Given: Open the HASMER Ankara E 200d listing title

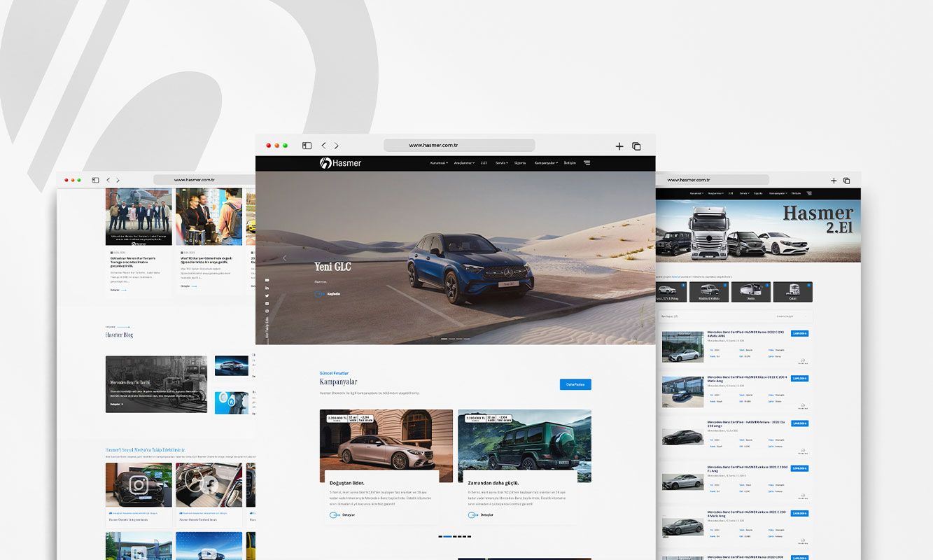Looking at the screenshot, I should pyautogui.click(x=748, y=468).
